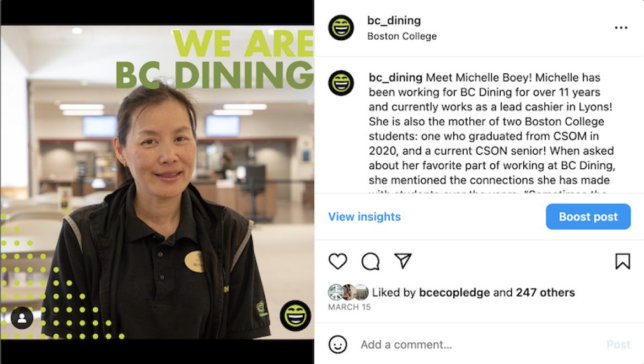Open the emoji picker smiley icon
Viewport: 644px width, 364px height.
click(x=337, y=344)
